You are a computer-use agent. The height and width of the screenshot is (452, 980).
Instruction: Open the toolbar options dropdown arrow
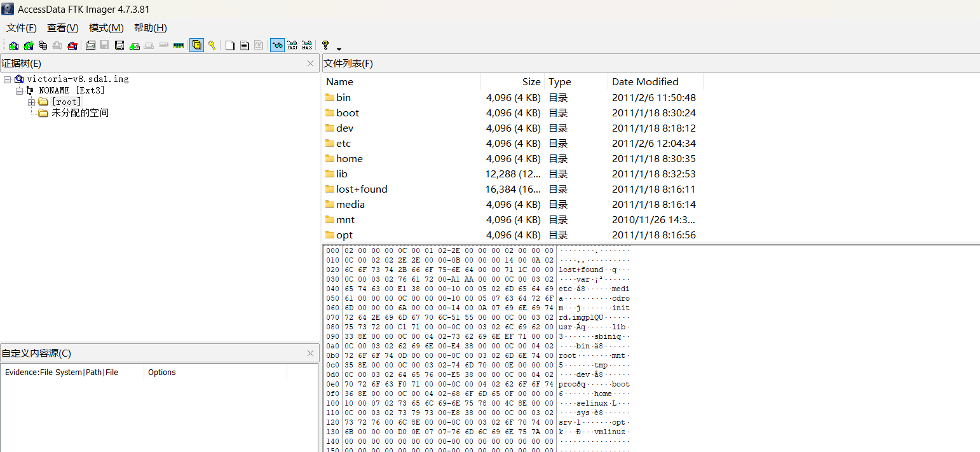[x=339, y=49]
